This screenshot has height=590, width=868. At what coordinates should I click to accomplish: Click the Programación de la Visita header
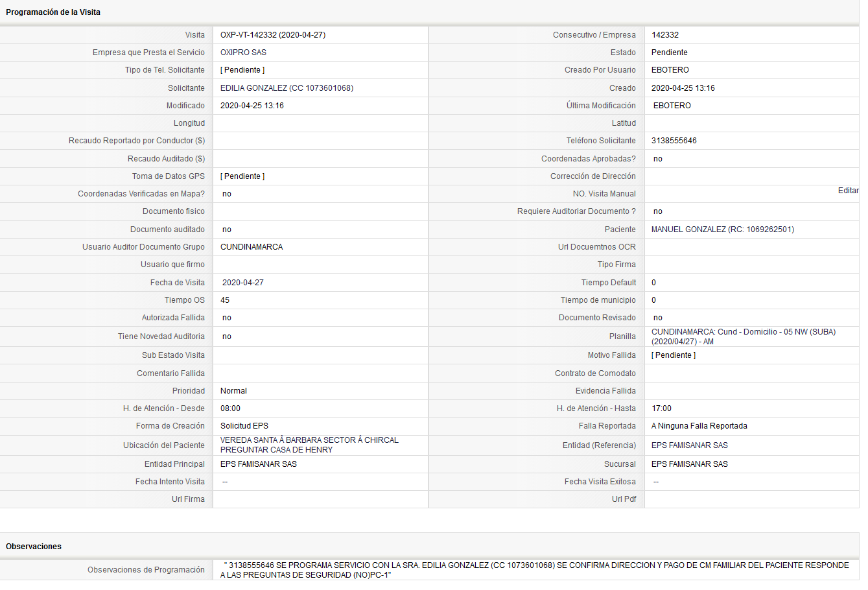click(53, 12)
